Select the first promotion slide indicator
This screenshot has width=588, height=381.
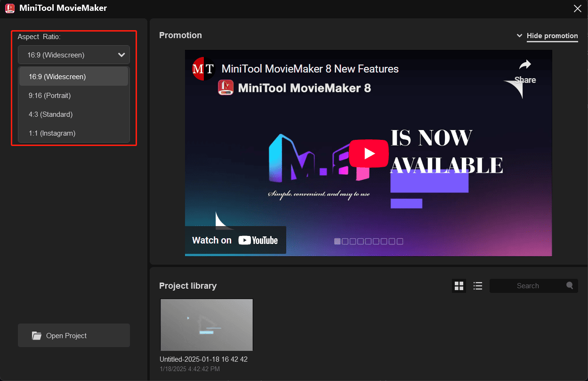pyautogui.click(x=337, y=241)
